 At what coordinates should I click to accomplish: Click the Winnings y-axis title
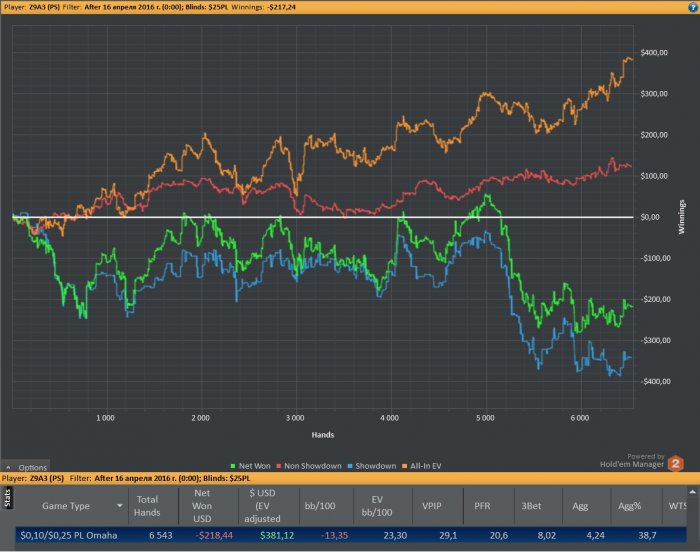(x=681, y=217)
